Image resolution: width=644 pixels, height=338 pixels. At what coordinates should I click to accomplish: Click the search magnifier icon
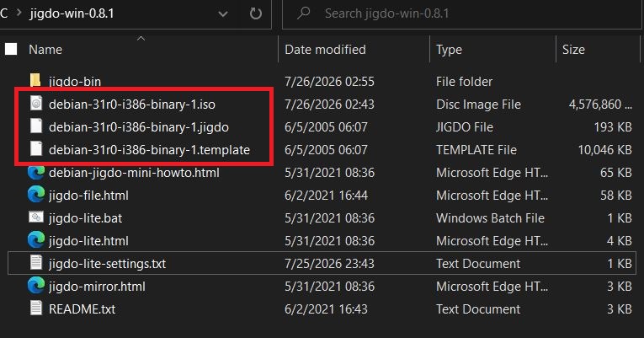point(304,13)
